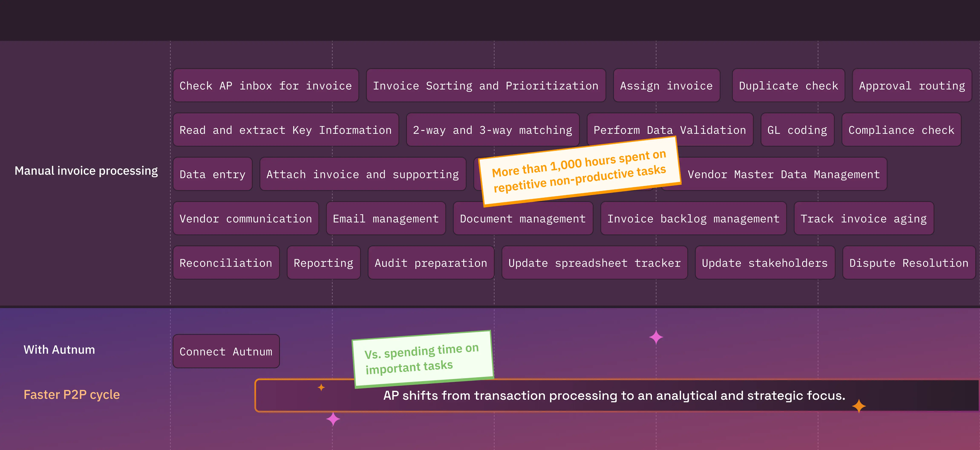
Task: Click the pink sparkle star below the banner
Action: point(333,419)
